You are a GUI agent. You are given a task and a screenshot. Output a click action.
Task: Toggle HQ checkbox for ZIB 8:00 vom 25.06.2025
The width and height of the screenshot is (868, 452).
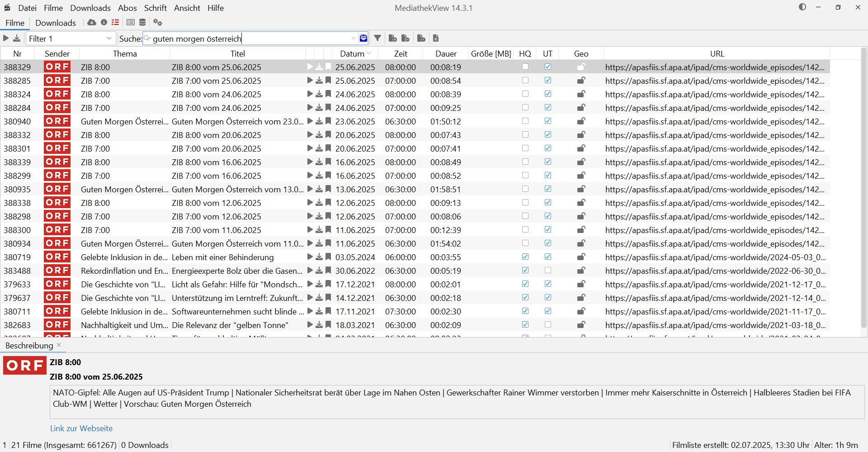(x=525, y=67)
